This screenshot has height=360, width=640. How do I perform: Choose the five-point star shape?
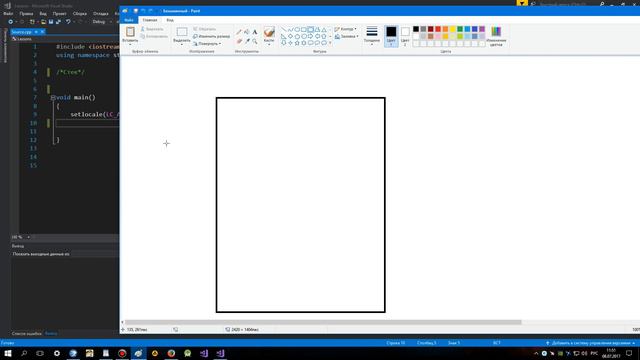point(297,42)
